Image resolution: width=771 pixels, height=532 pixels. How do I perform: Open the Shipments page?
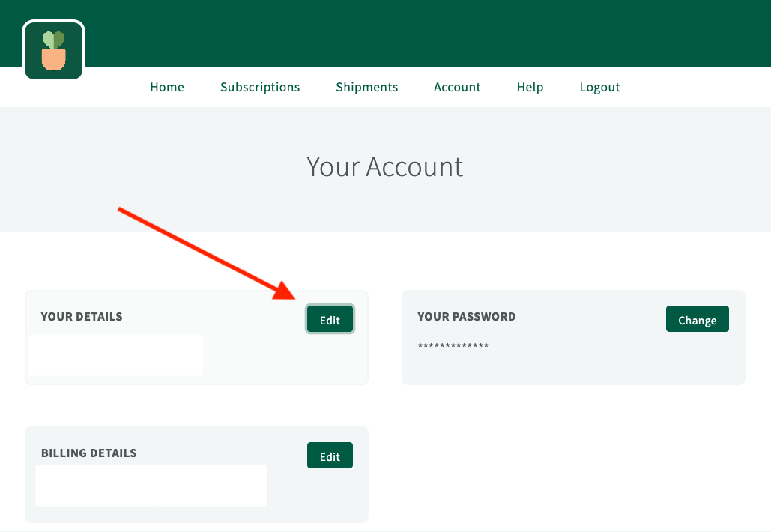point(367,87)
